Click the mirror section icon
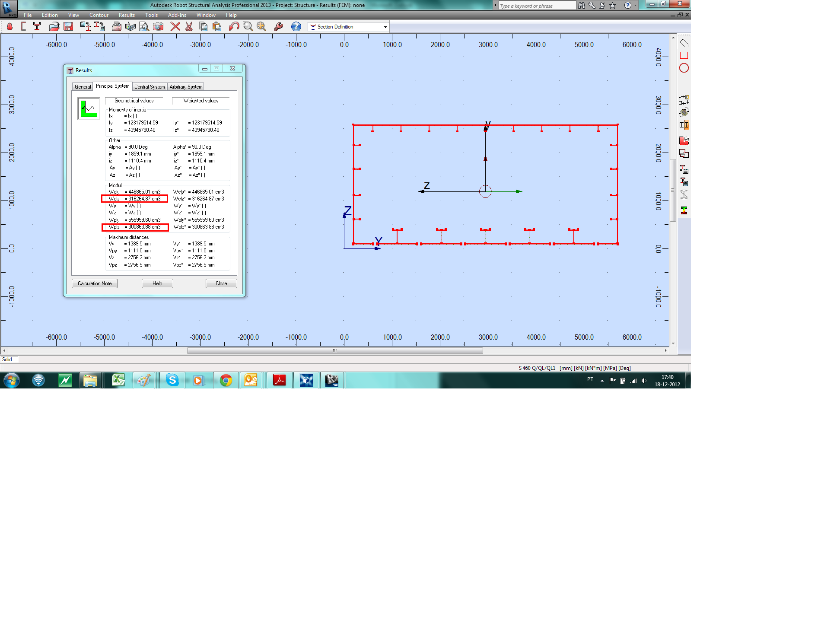 click(x=684, y=125)
